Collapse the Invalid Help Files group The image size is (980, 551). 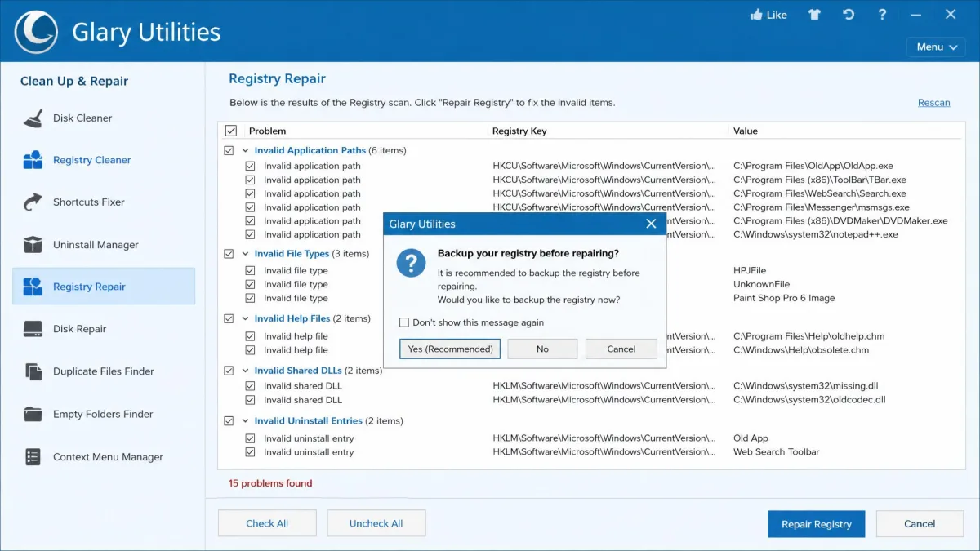(245, 318)
